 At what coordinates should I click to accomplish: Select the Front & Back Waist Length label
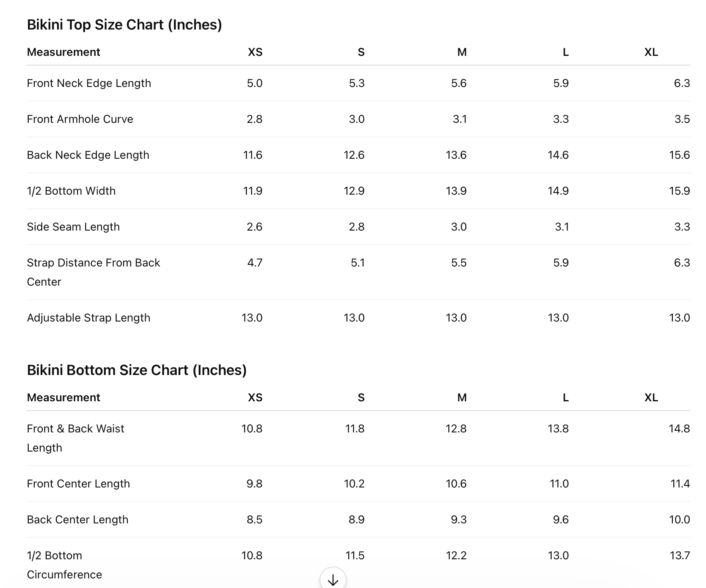click(75, 438)
